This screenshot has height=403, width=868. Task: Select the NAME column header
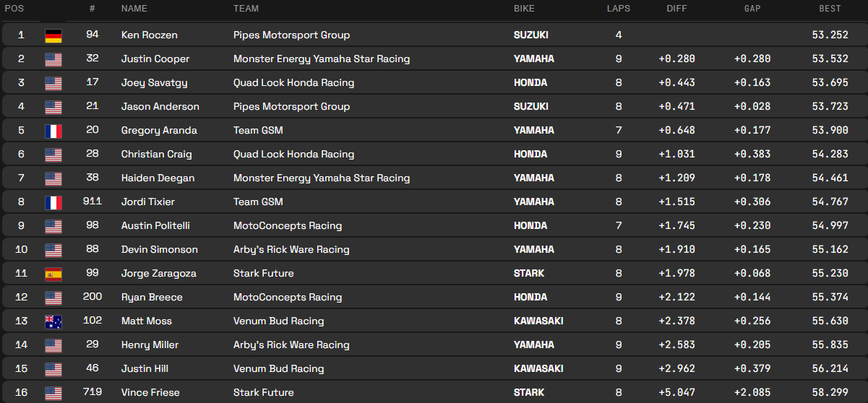click(x=134, y=9)
